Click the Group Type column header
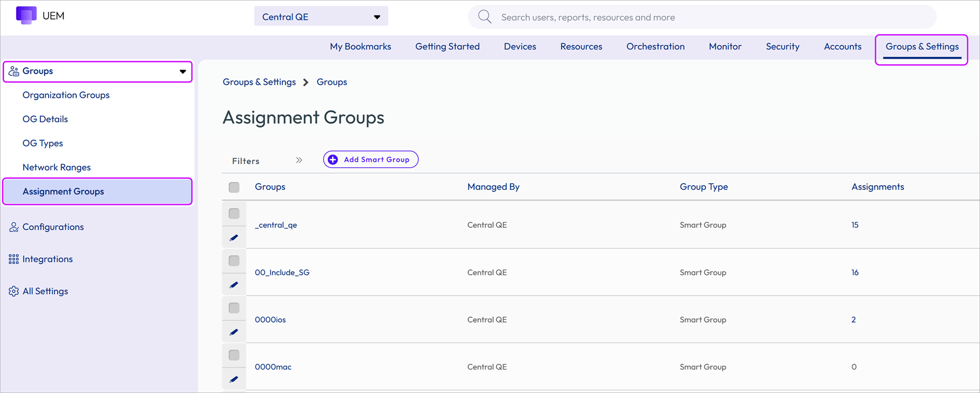 pos(704,187)
